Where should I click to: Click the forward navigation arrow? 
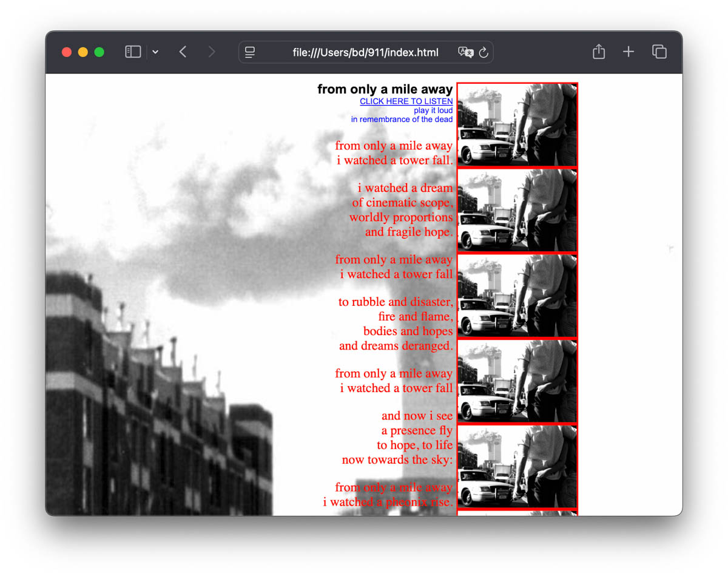(x=211, y=52)
